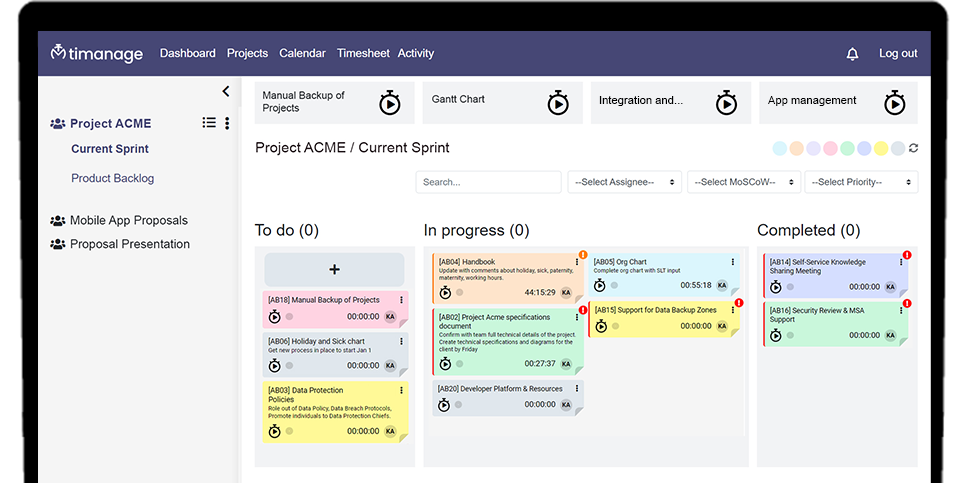Go to the Timesheet menu item
The width and height of the screenshot is (969, 483).
[363, 54]
